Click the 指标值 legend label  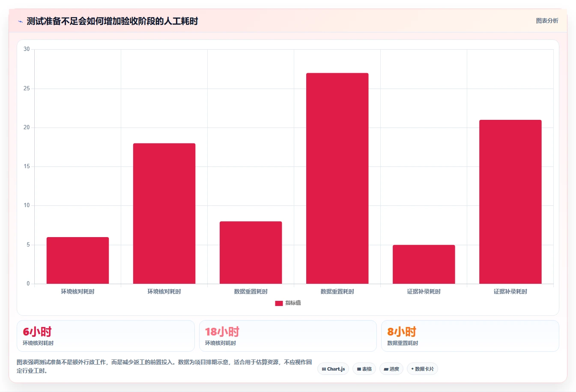(x=293, y=303)
